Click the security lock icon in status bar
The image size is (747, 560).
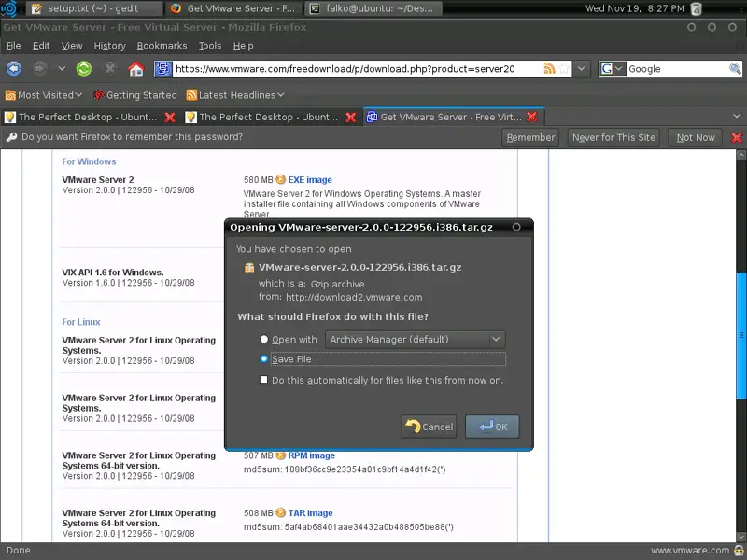click(x=739, y=550)
